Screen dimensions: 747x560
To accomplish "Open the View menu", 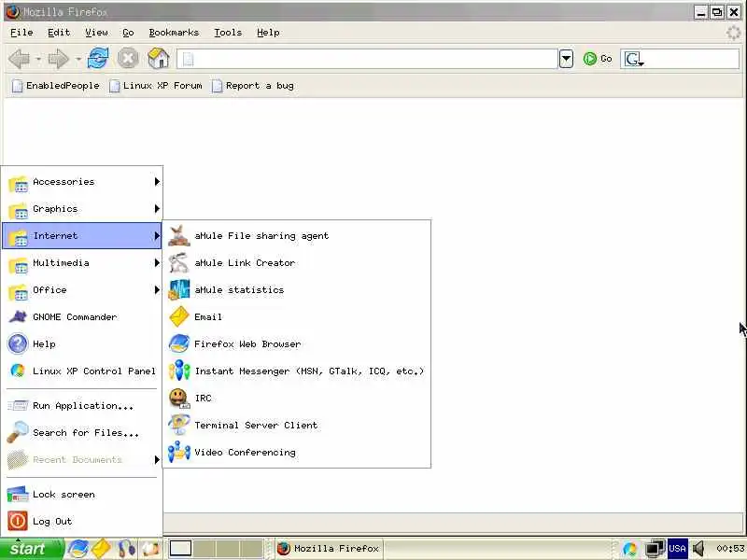I will tap(96, 33).
